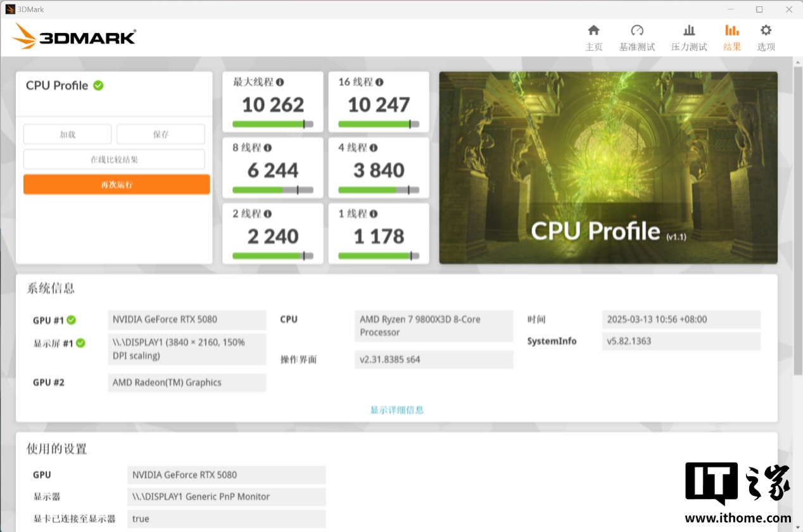Click info icon beside 最大线程
Screen dimensions: 803x532
(280, 82)
